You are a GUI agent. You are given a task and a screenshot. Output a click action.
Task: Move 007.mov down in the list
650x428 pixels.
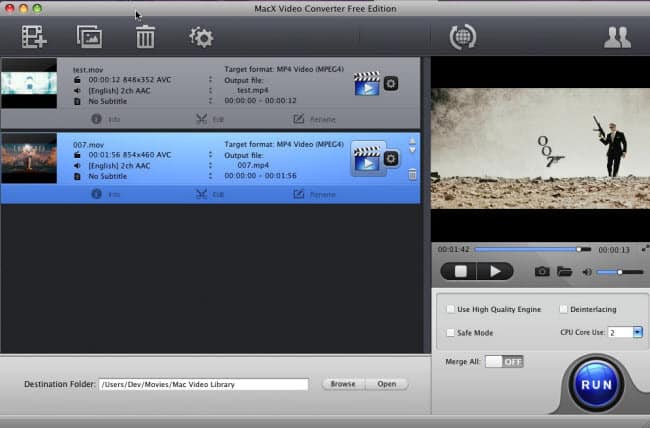click(412, 150)
